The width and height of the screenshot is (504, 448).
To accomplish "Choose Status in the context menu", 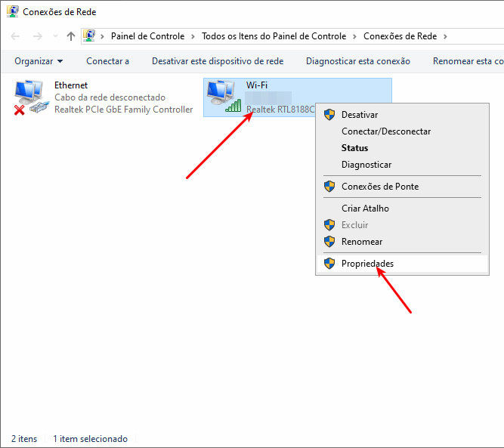I will tap(354, 148).
